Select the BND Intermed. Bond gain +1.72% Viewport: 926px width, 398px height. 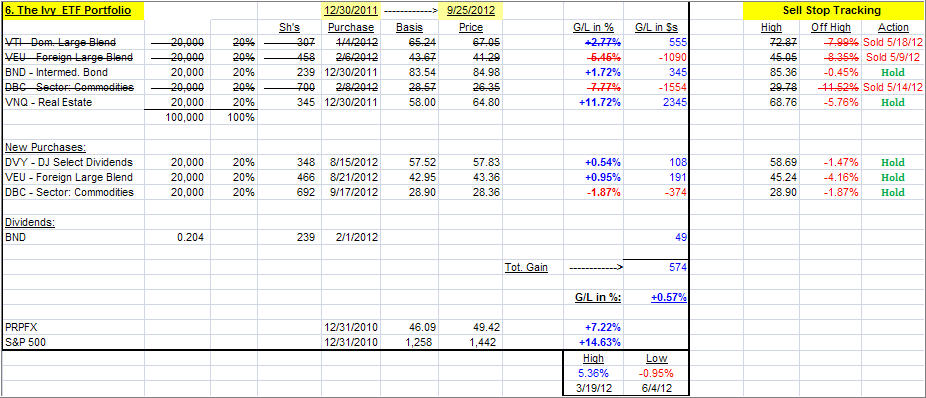coord(601,72)
